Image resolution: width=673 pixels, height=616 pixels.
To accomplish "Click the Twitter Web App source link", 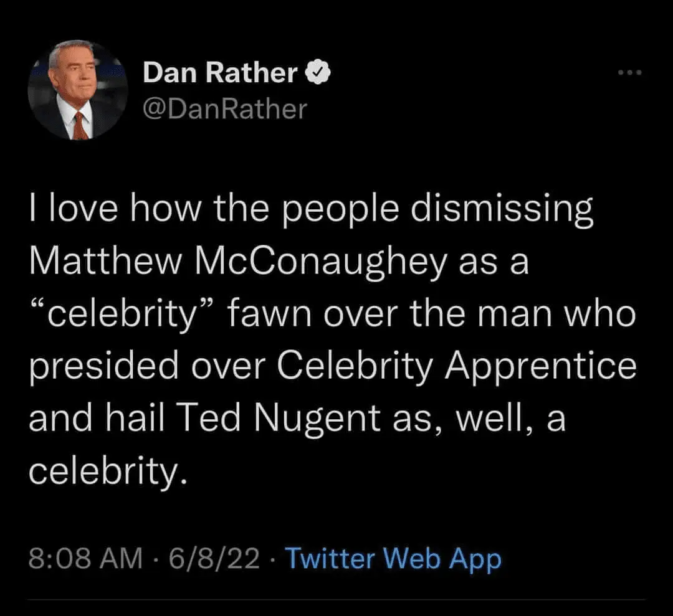I will (x=393, y=558).
